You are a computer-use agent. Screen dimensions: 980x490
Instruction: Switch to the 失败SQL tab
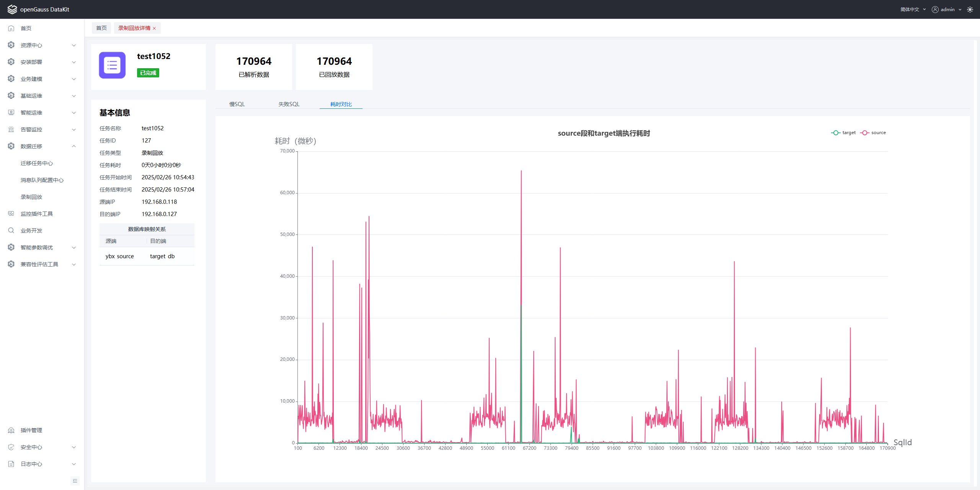click(289, 104)
